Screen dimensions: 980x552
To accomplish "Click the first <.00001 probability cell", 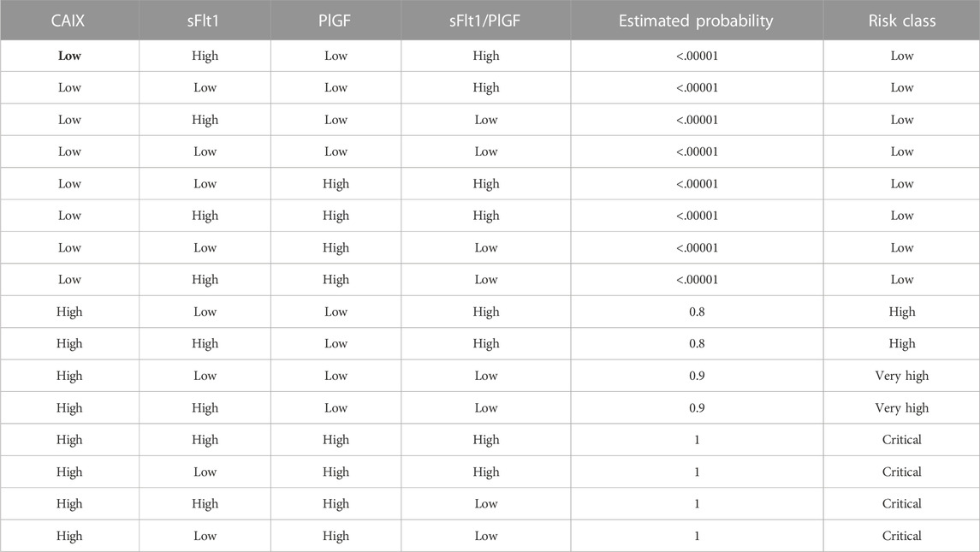I will 697,56.
